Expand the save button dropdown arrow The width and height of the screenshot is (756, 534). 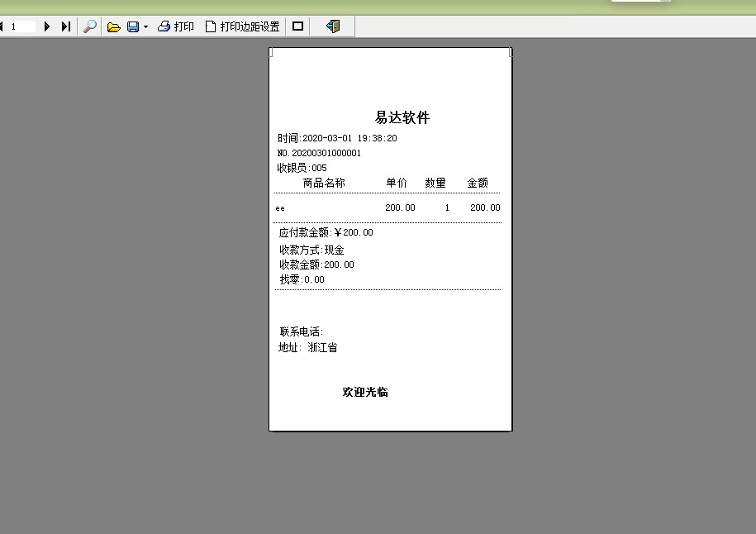[x=145, y=26]
